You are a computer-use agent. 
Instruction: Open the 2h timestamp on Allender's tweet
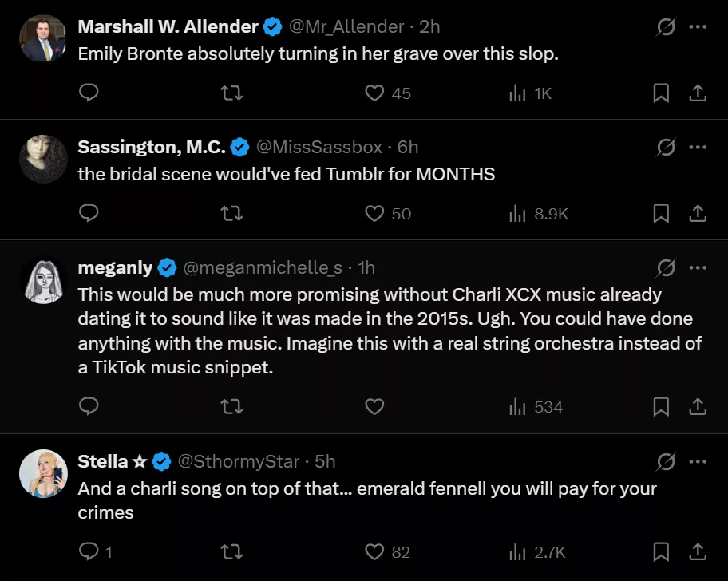[x=429, y=26]
